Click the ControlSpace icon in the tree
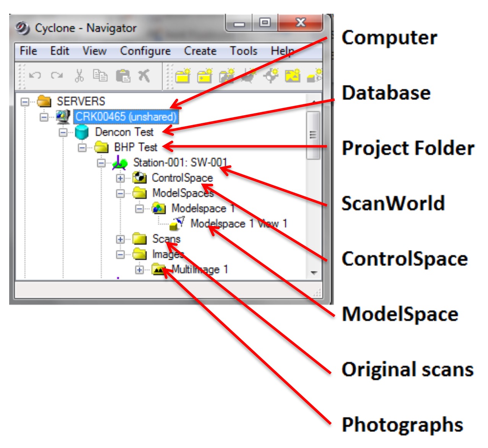This screenshot has height=448, width=488. pos(139,178)
